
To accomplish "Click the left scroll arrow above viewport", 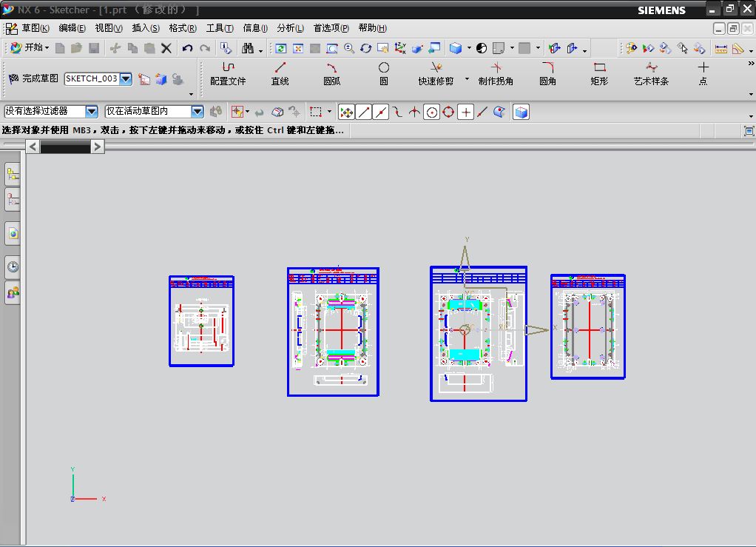I will (x=33, y=147).
